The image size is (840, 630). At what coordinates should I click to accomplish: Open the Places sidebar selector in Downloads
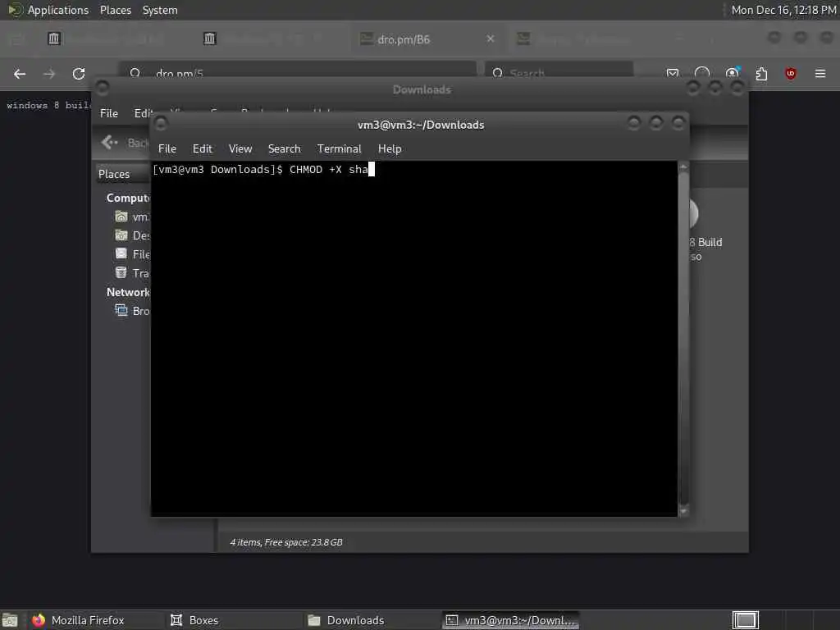123,174
